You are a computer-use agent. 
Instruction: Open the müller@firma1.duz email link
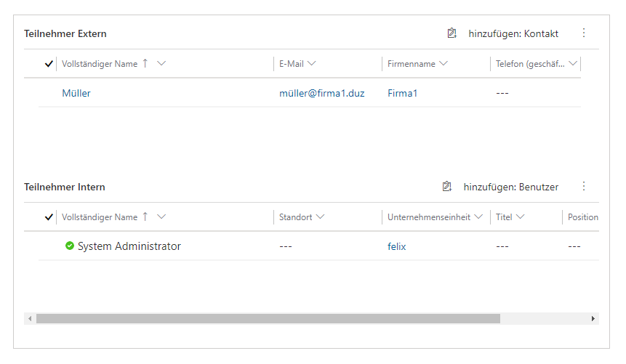(322, 93)
